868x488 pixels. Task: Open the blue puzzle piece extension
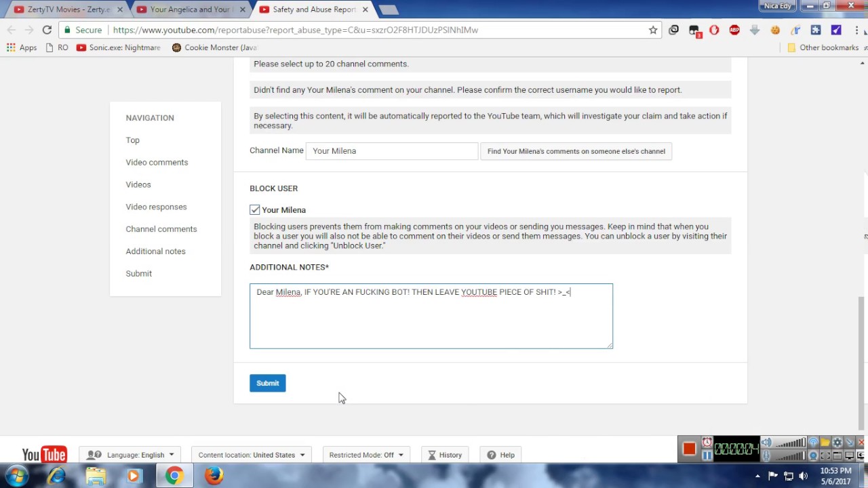coord(816,30)
